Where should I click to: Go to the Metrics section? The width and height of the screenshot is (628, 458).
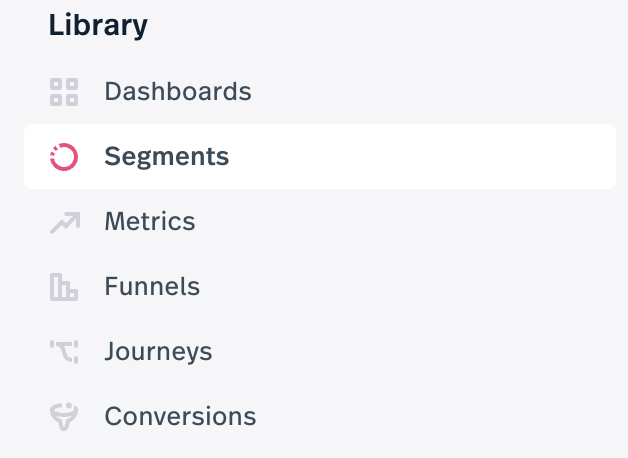150,221
